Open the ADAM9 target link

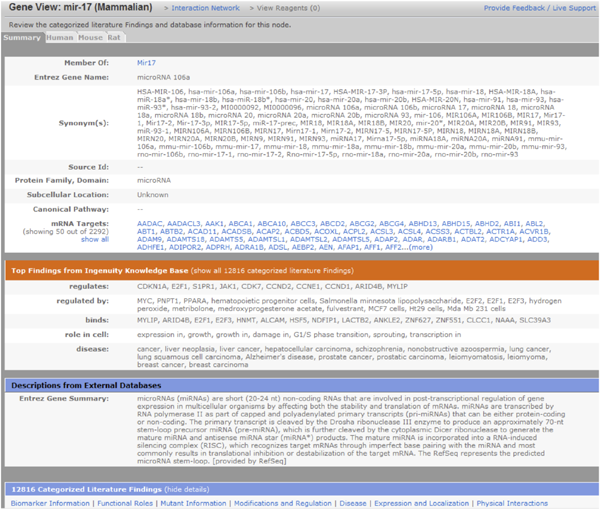click(149, 240)
